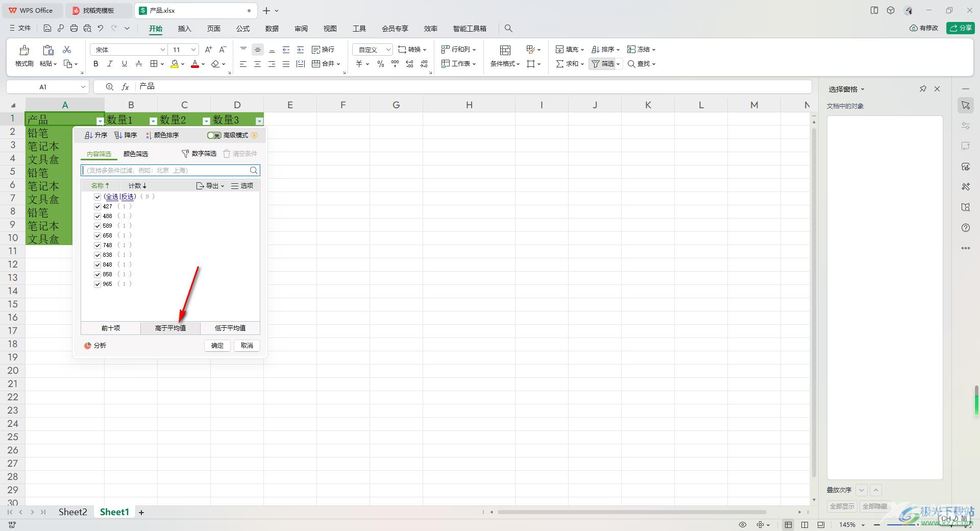Click the Below Average button
Image resolution: width=980 pixels, height=531 pixels.
coord(230,328)
